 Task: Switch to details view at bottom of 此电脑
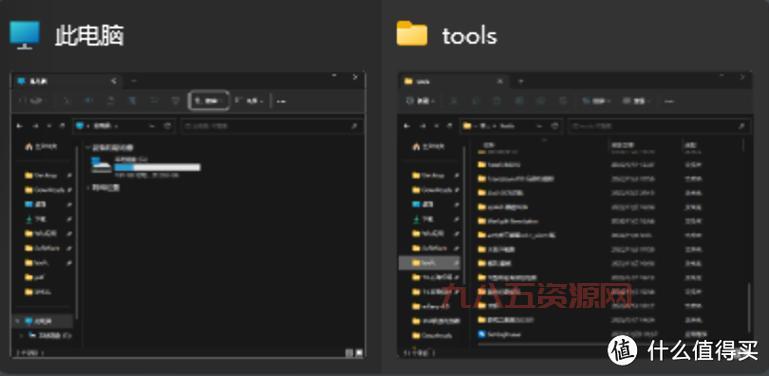(x=349, y=352)
